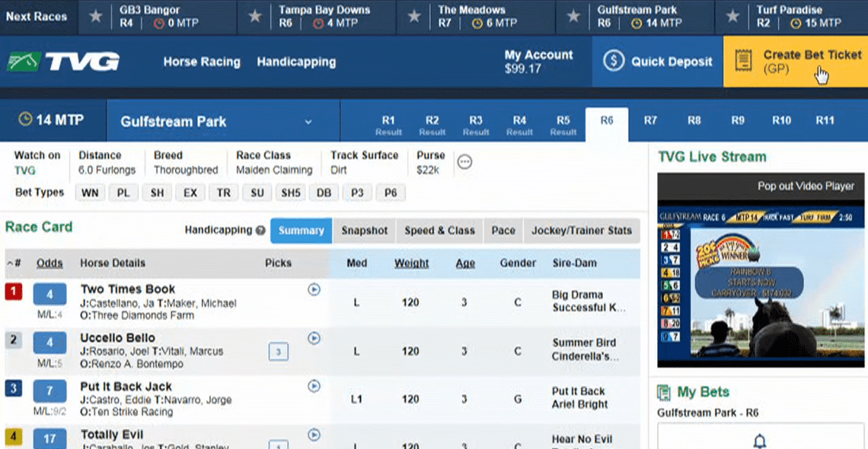Click odds button 7 for Put It Back Jack

(49, 391)
